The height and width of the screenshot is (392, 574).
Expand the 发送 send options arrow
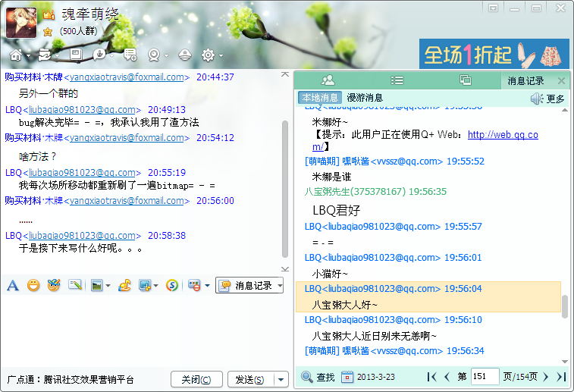(x=281, y=380)
